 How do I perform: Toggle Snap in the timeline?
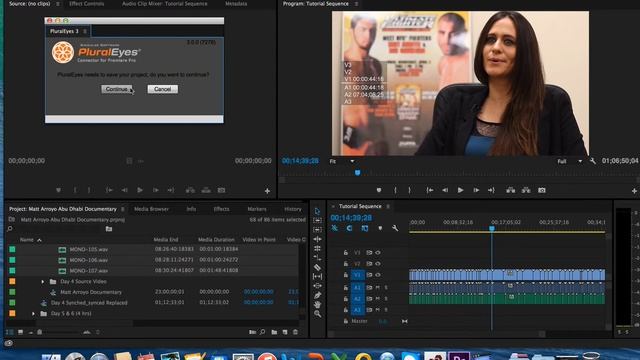point(349,228)
